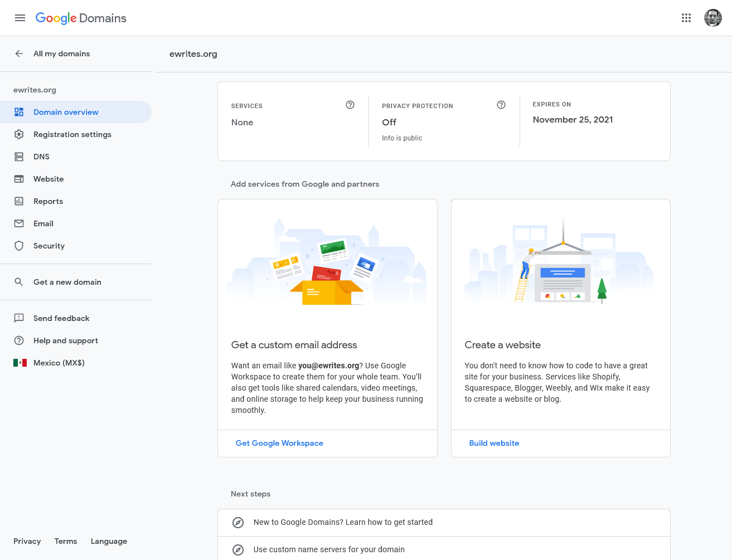Viewport: 732px width, 560px height.
Task: Click the Google Domains logo
Action: click(x=81, y=18)
